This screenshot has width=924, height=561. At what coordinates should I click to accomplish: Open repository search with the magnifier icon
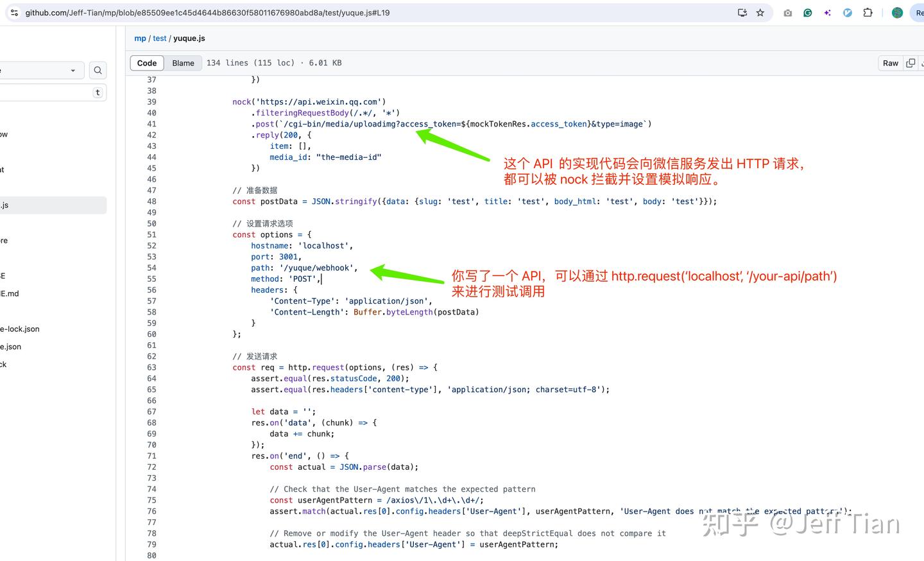click(98, 70)
